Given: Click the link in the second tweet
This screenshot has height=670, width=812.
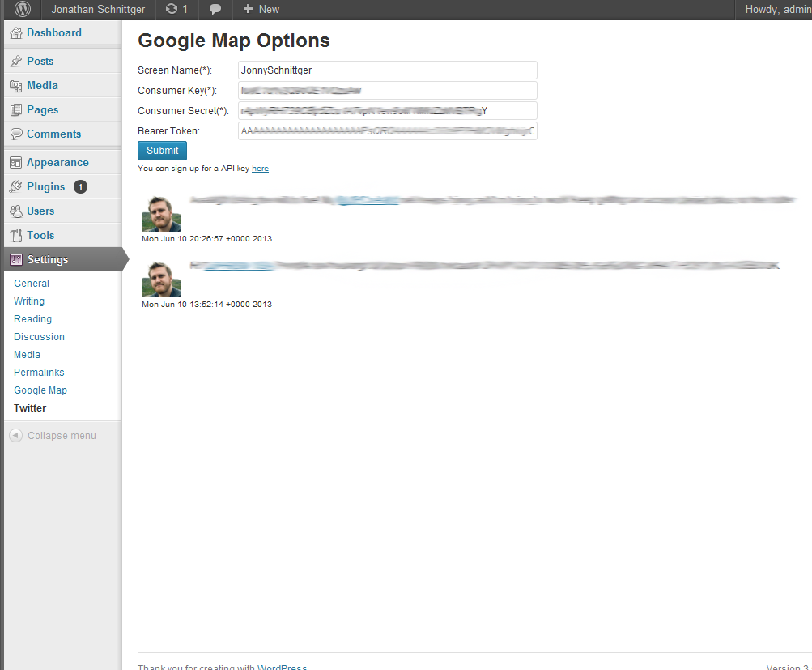Looking at the screenshot, I should click(x=239, y=266).
